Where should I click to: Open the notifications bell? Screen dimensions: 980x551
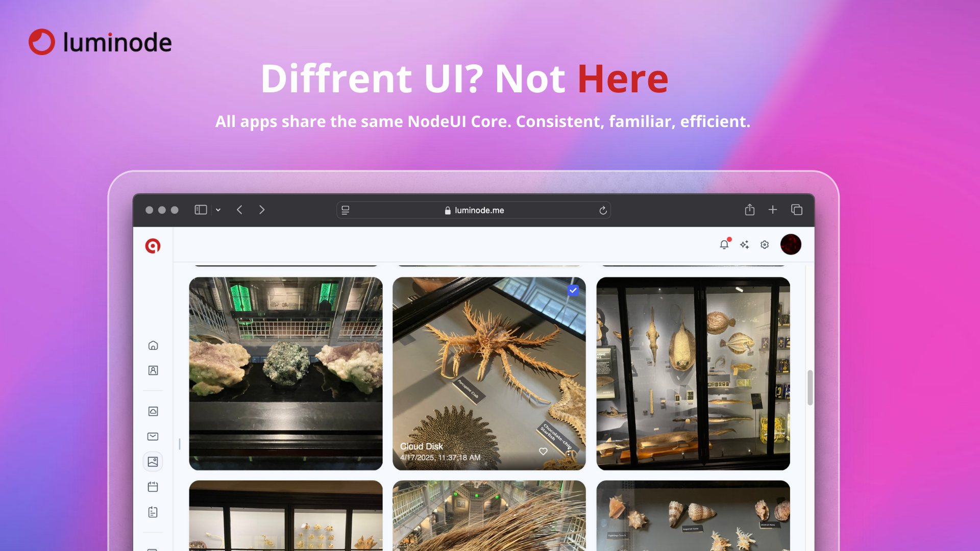[724, 245]
